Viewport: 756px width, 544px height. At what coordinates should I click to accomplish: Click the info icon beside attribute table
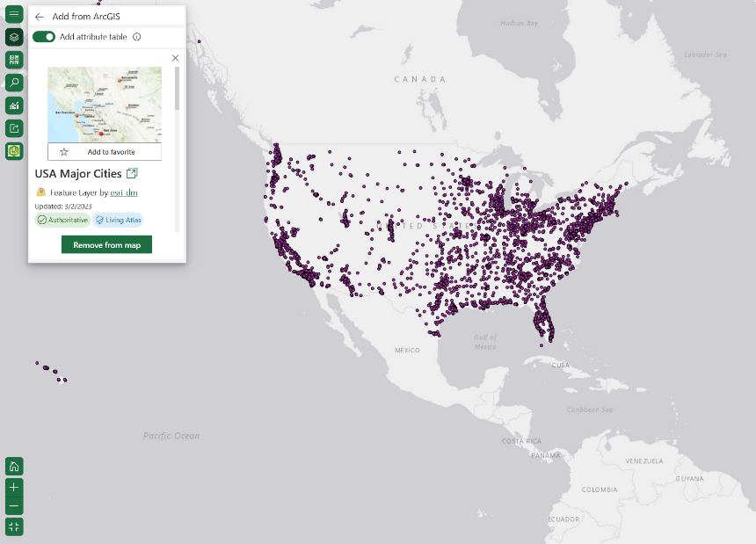137,37
